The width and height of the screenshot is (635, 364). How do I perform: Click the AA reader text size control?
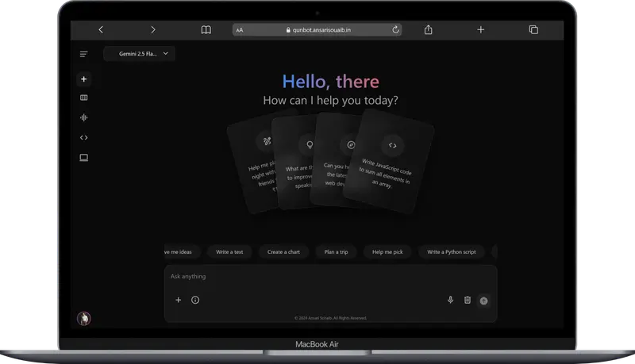(240, 30)
